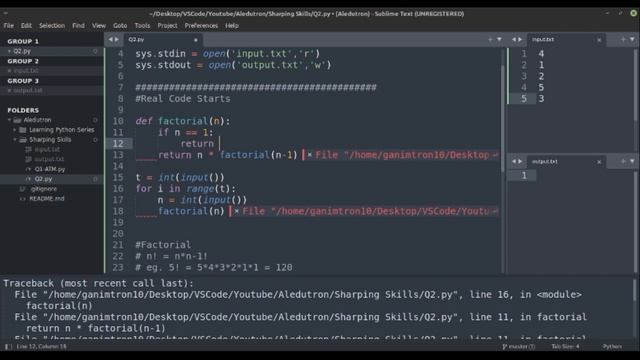Go to previous tab in input.txt pane
The width and height of the screenshot is (640, 360).
pos(514,40)
